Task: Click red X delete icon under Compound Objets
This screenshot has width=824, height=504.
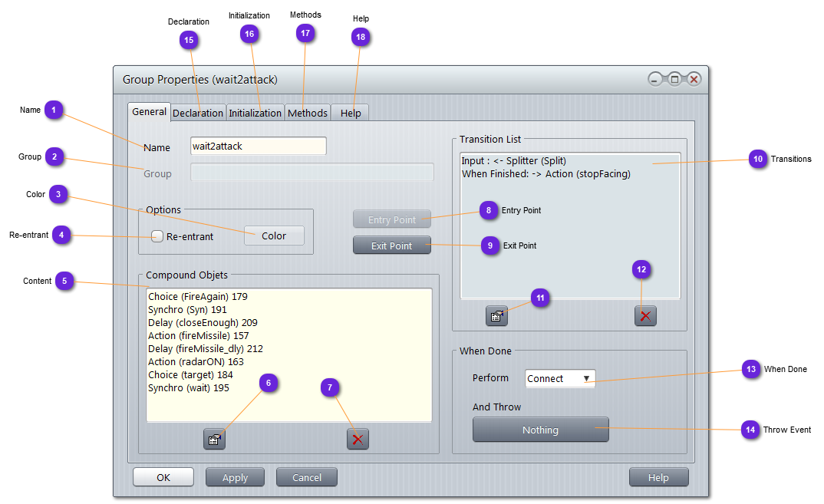Action: coord(358,439)
